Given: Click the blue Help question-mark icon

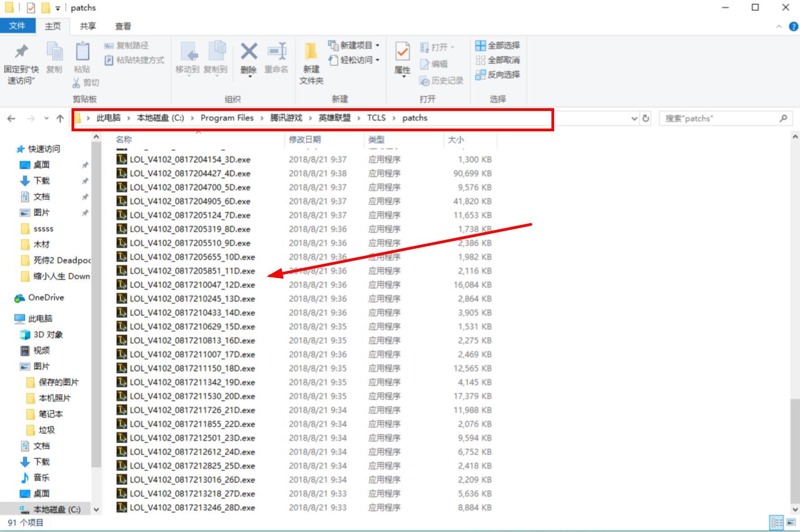Looking at the screenshot, I should [x=794, y=26].
